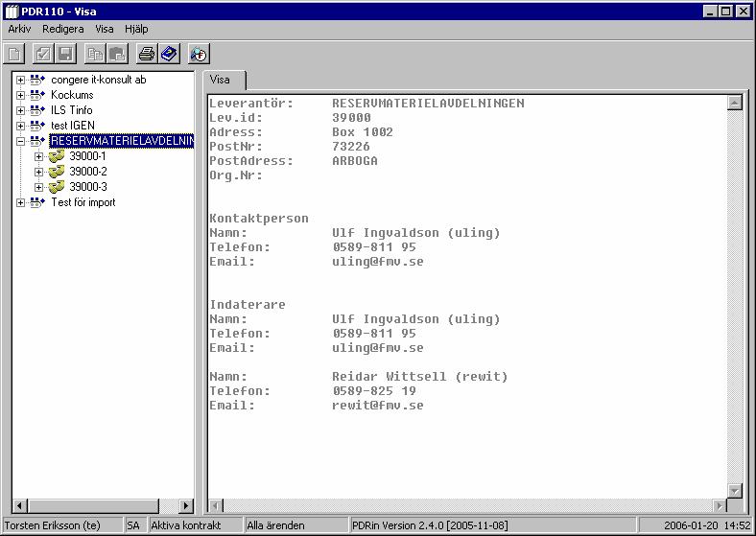Click the 2006-01-20 14:52 date in status bar
The image size is (756, 536).
[707, 525]
